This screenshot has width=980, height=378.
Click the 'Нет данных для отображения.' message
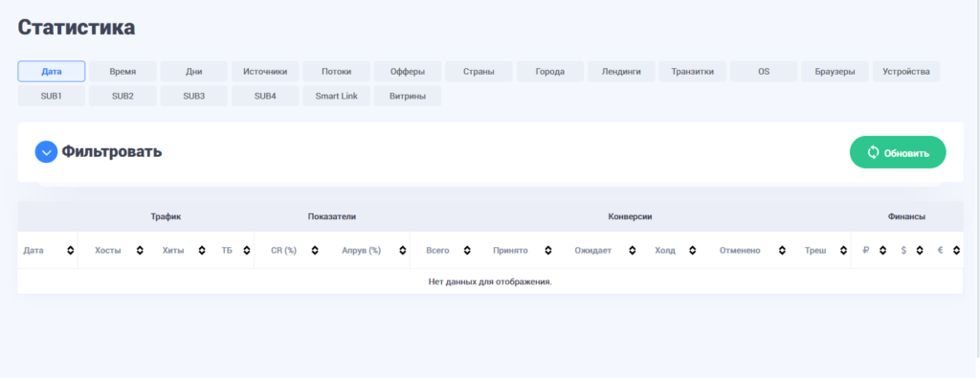[490, 281]
